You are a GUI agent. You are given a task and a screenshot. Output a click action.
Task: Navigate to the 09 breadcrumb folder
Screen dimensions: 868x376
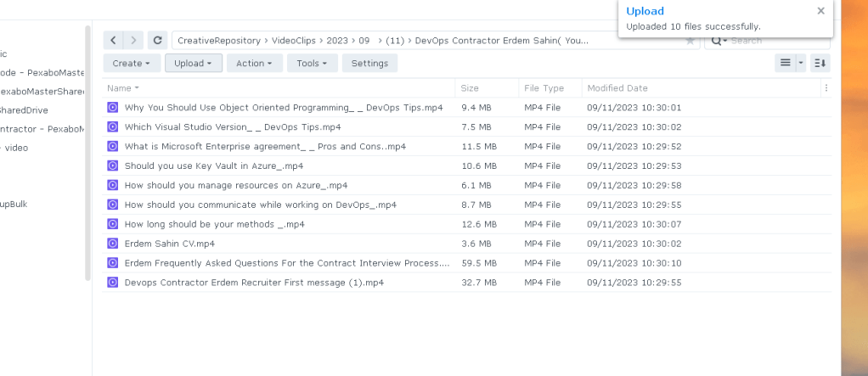[x=364, y=41]
